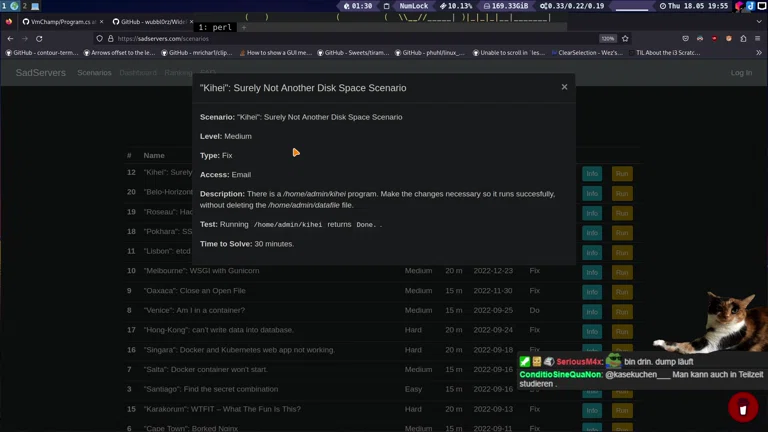The image size is (768, 432).
Task: Click the Log In link
Action: click(741, 73)
